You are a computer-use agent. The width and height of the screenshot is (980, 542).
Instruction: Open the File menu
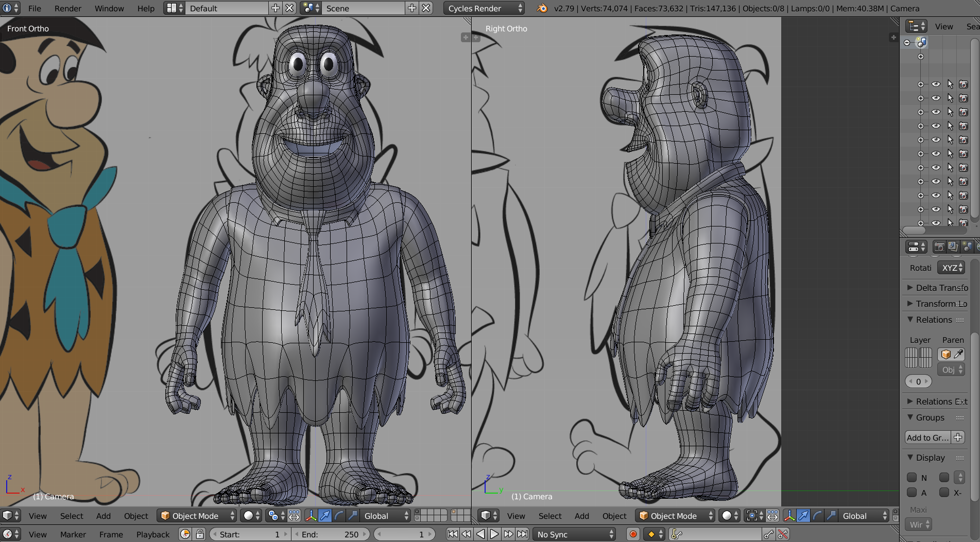coord(35,8)
